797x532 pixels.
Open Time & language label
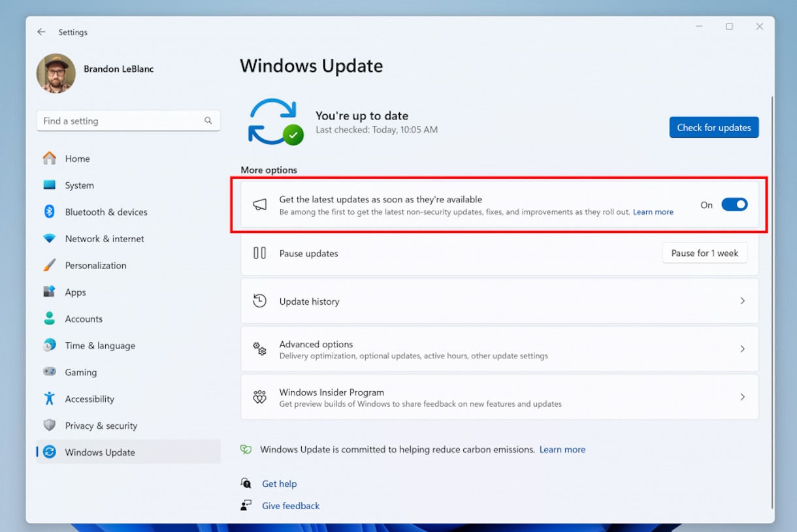click(100, 346)
